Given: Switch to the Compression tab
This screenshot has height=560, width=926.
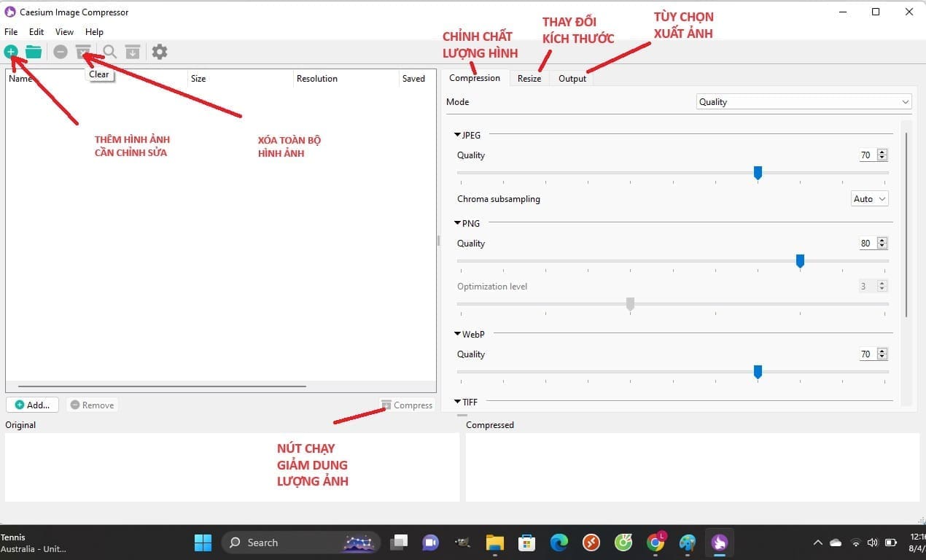Looking at the screenshot, I should [475, 78].
